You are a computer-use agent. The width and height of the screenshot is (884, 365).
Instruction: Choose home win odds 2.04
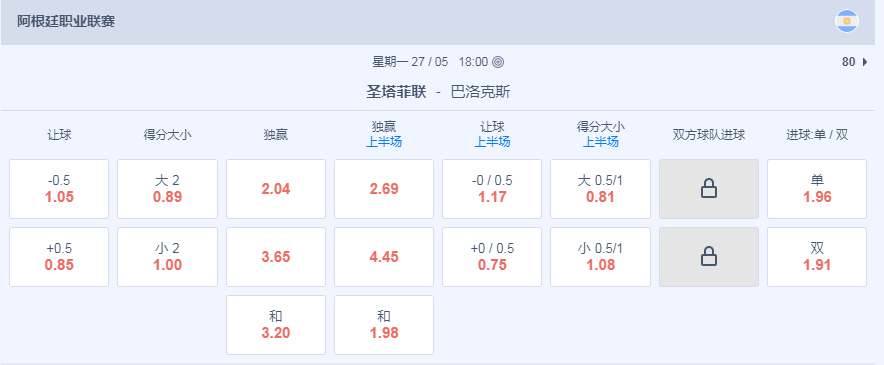pyautogui.click(x=276, y=189)
